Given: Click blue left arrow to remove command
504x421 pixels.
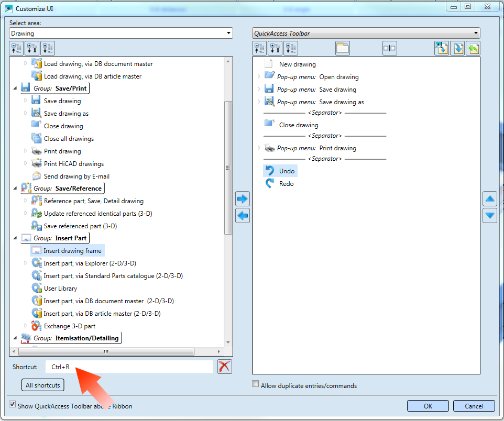Looking at the screenshot, I should tap(243, 215).
